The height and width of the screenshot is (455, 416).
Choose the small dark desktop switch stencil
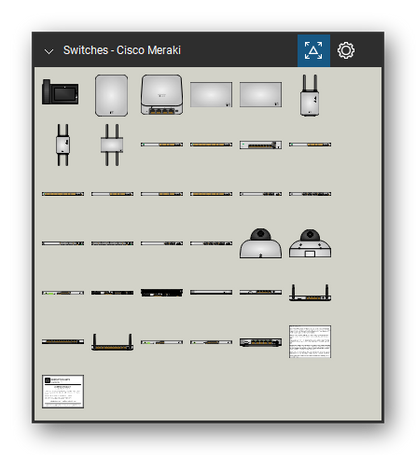[x=261, y=342]
